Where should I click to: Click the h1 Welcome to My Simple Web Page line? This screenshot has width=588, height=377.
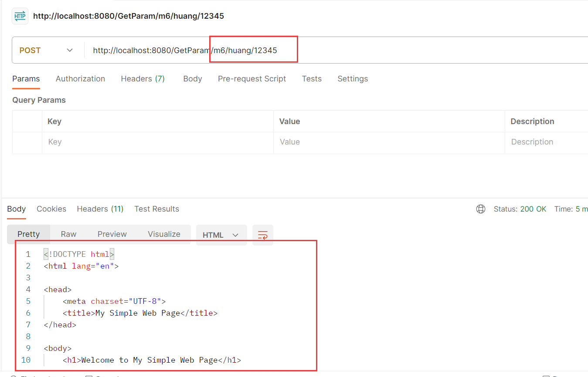[x=152, y=360]
